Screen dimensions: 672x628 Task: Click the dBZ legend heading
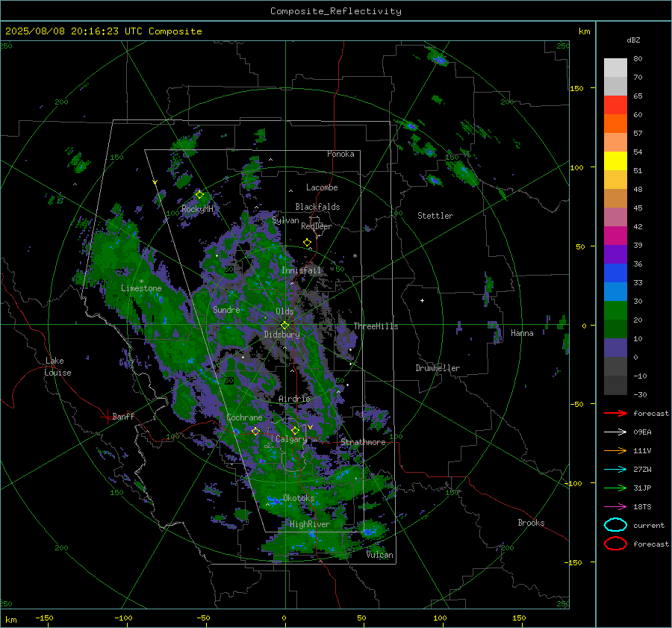point(633,40)
